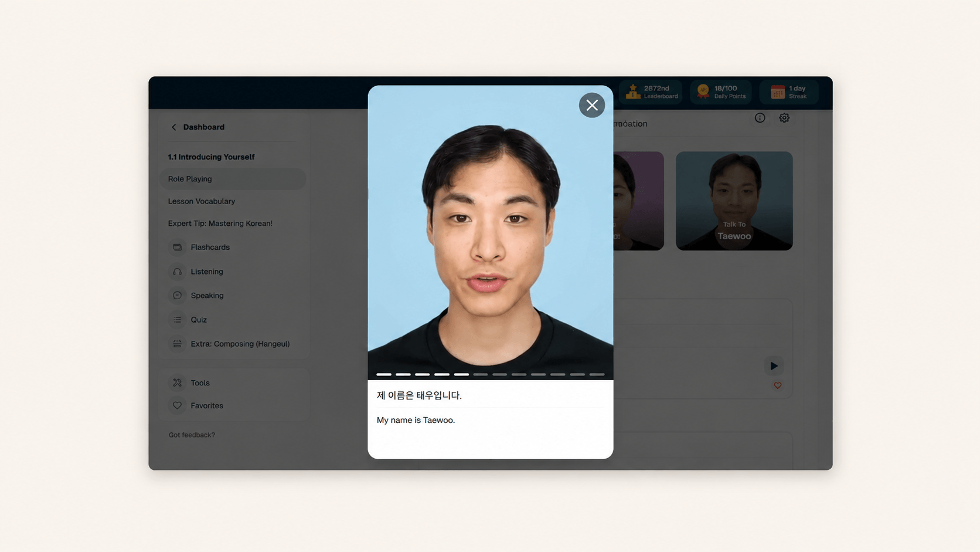Close the Taewoo video popup
Image resolution: width=980 pixels, height=552 pixels.
(592, 105)
